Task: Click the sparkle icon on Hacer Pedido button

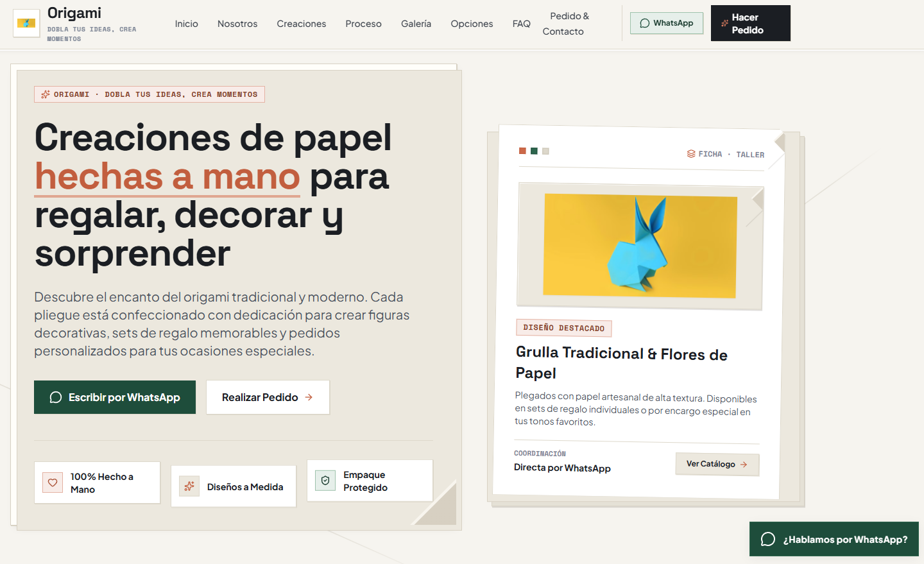Action: pos(724,23)
